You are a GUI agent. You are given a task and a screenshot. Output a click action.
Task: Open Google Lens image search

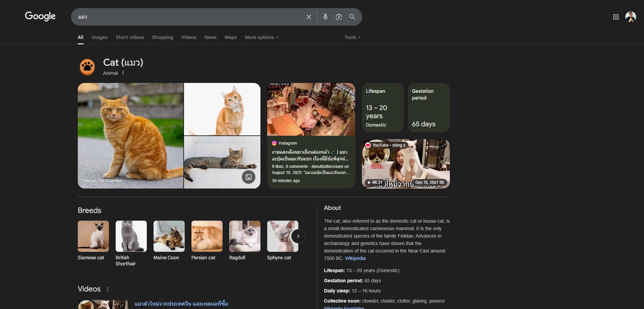click(339, 17)
